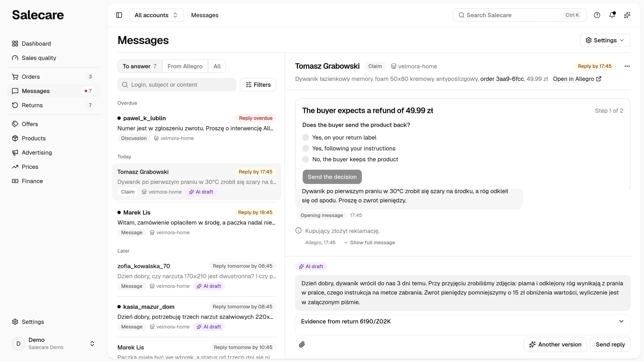Screen dimensions: 644x362
Task: Open Marek Lis message due 19:45
Action: [197, 222]
